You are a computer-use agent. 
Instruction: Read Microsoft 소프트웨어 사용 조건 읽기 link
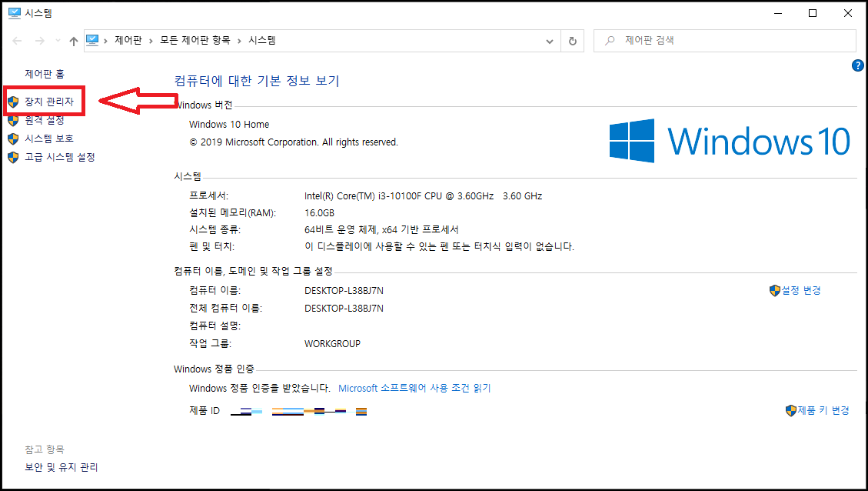[414, 388]
